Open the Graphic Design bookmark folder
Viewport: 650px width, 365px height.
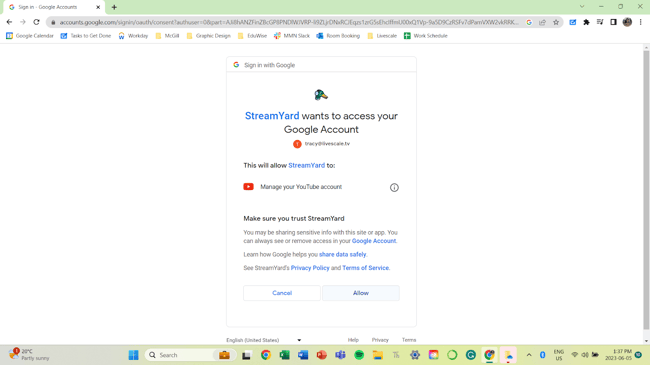[209, 36]
